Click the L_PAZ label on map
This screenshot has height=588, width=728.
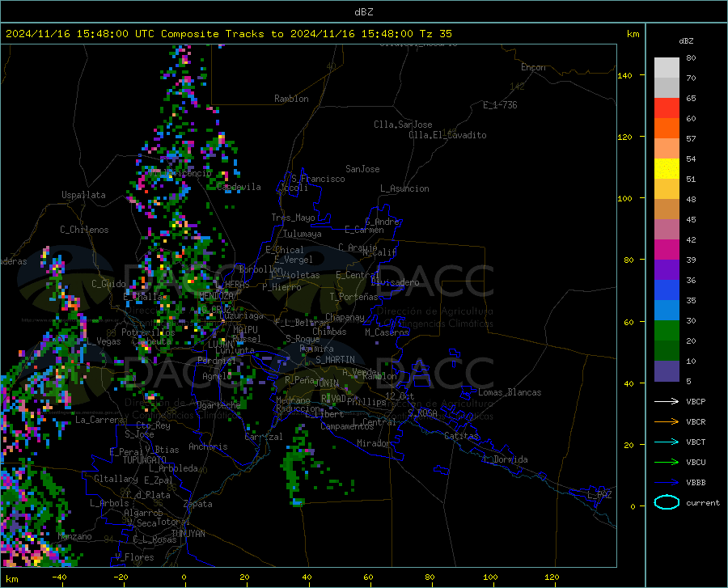599,495
